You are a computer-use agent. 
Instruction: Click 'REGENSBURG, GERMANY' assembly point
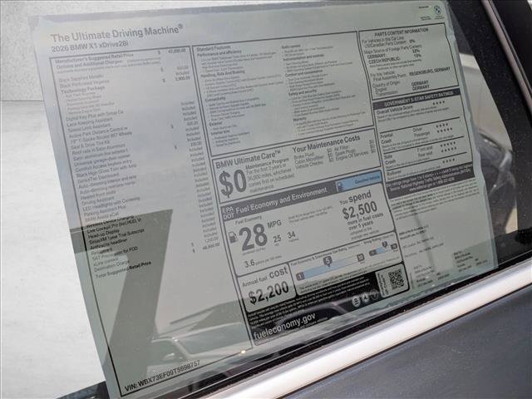pyautogui.click(x=429, y=71)
